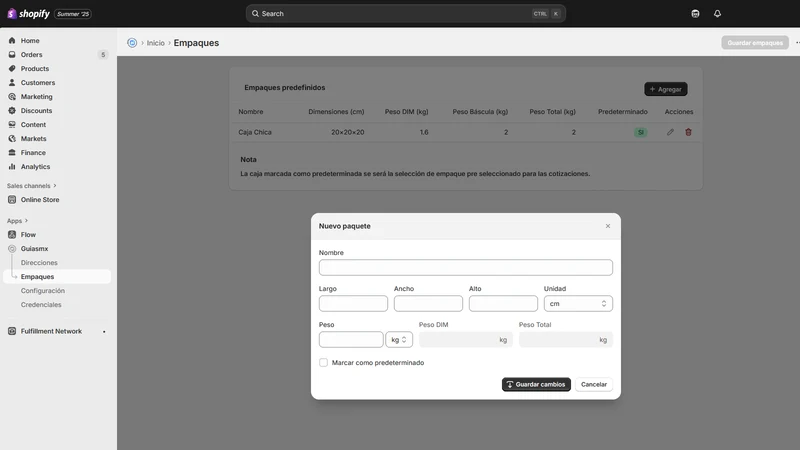800x450 pixels.
Task: Click the Peso Báscula (kg) column header
Action: point(480,112)
